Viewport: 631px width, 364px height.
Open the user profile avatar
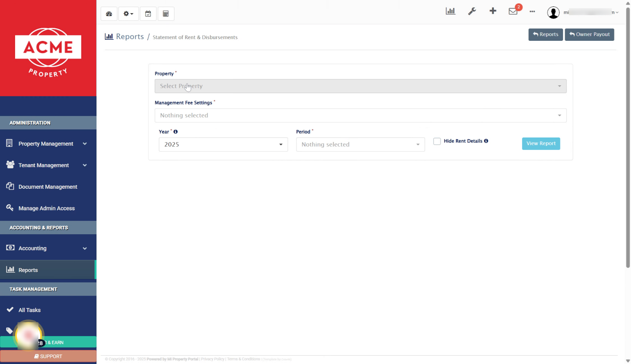point(553,12)
